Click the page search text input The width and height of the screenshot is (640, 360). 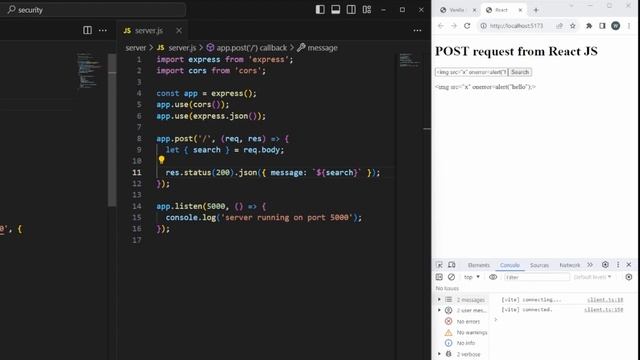[x=471, y=72]
